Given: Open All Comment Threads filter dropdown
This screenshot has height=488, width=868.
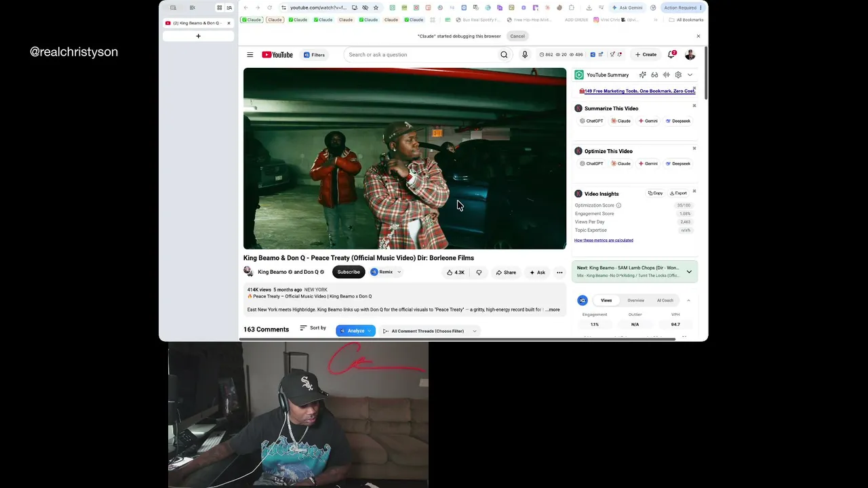Looking at the screenshot, I should [x=430, y=331].
